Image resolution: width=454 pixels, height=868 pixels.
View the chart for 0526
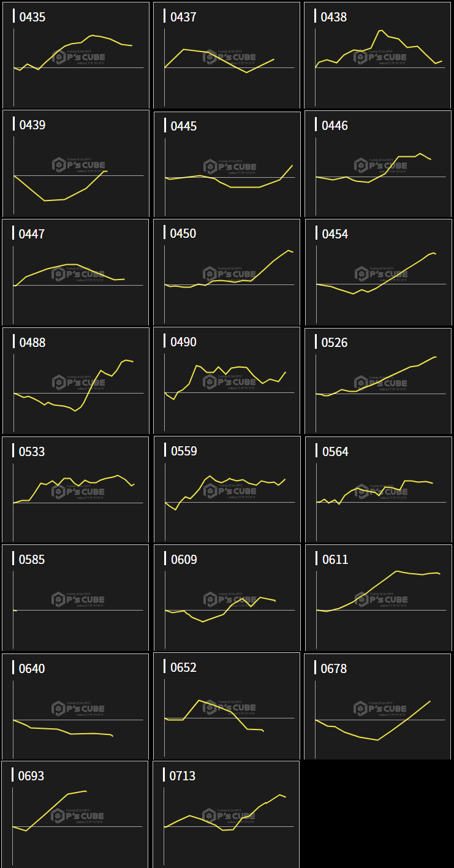(x=377, y=381)
